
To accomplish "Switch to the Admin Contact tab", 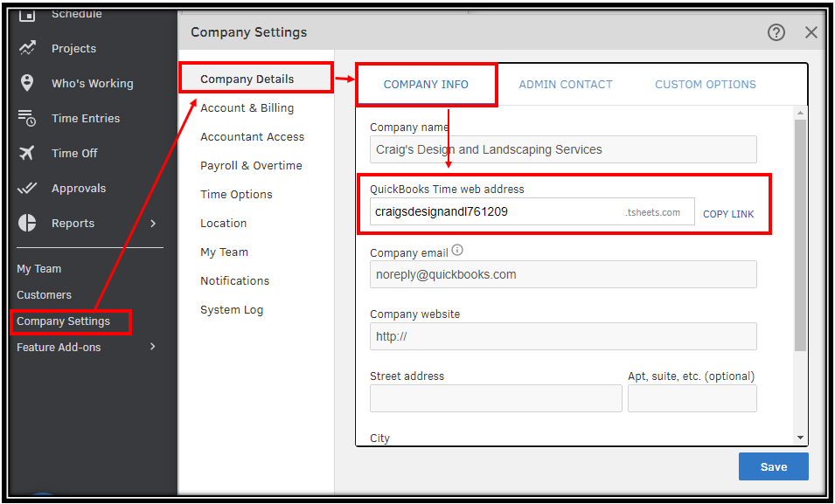I will pyautogui.click(x=566, y=84).
